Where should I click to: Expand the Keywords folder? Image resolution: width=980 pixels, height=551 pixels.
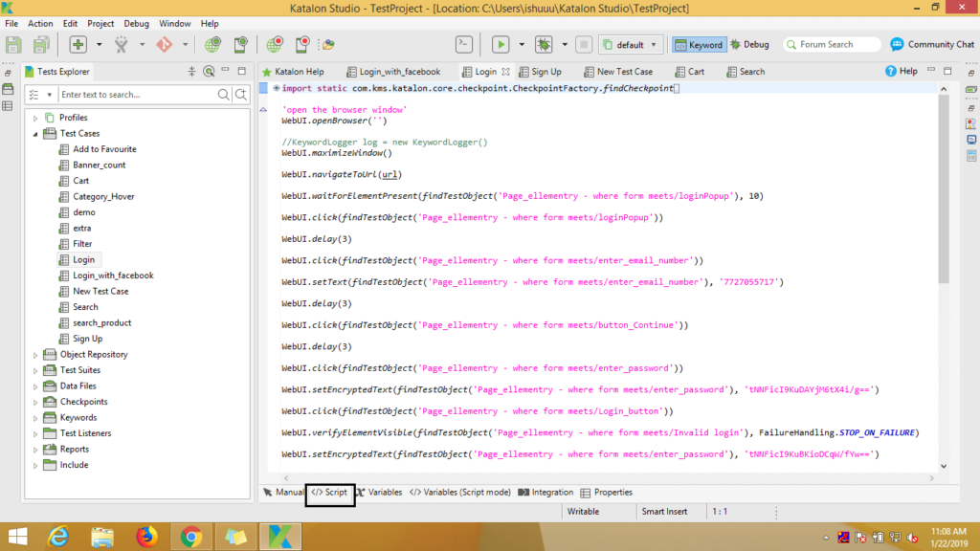point(35,418)
